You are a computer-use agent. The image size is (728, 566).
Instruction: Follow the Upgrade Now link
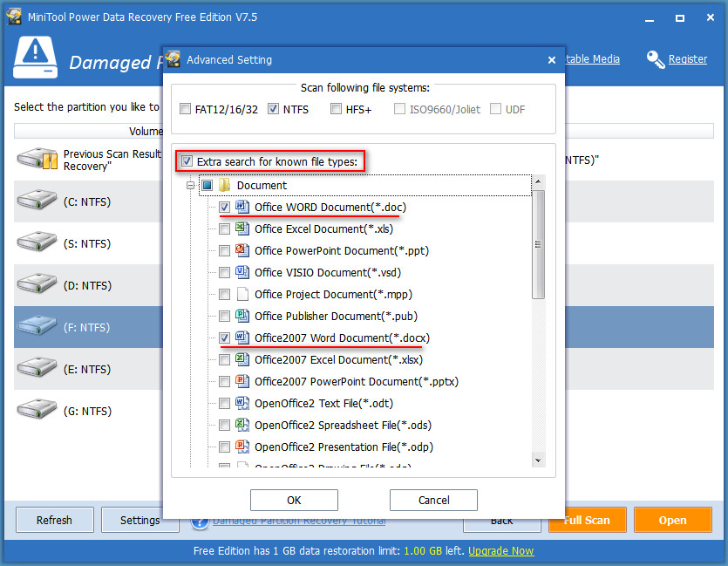coord(501,550)
